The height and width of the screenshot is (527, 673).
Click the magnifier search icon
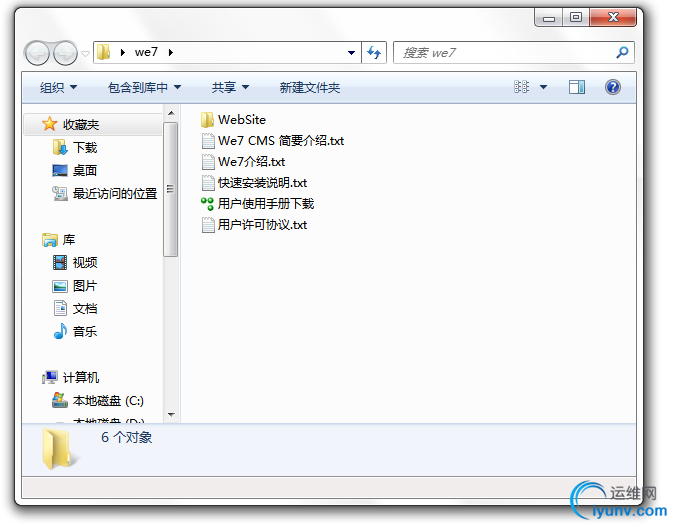[x=622, y=52]
